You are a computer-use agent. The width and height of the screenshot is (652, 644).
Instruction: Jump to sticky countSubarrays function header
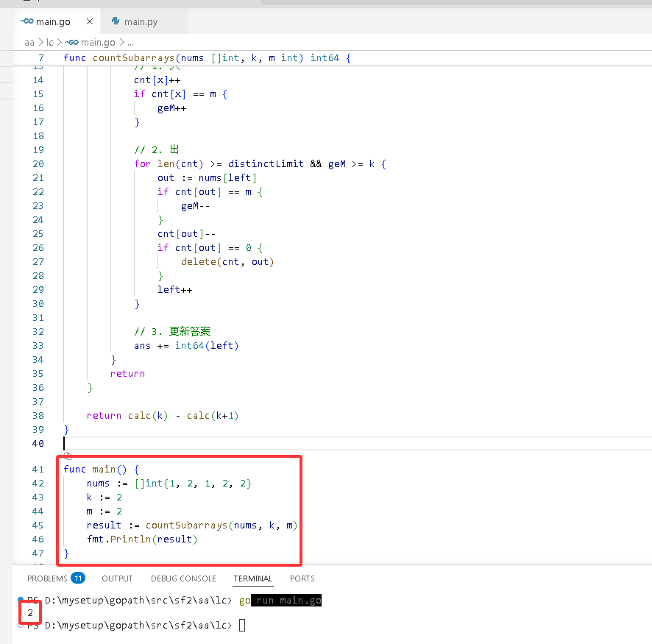[x=207, y=58]
